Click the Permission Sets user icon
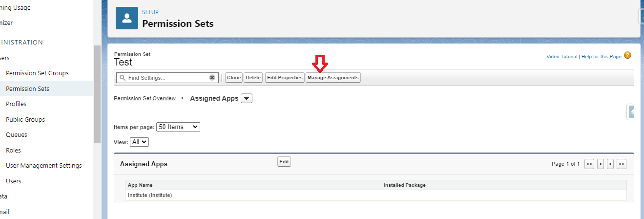Viewport: 644px width, 219px height. tap(127, 18)
